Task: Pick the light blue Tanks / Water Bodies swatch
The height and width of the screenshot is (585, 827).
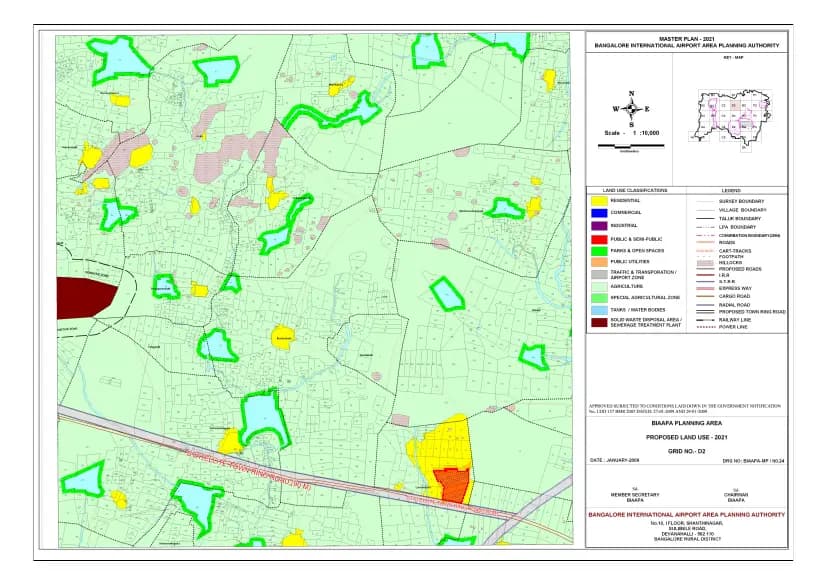Action: coord(599,311)
